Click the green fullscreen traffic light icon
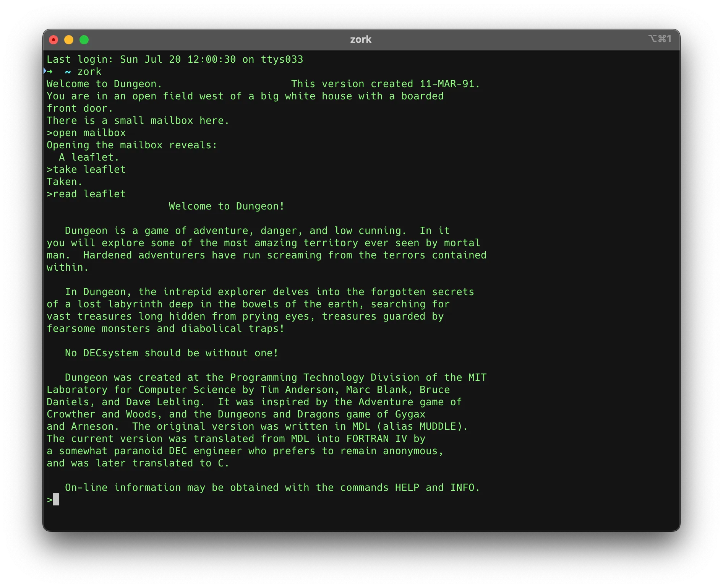This screenshot has width=723, height=588. click(84, 39)
